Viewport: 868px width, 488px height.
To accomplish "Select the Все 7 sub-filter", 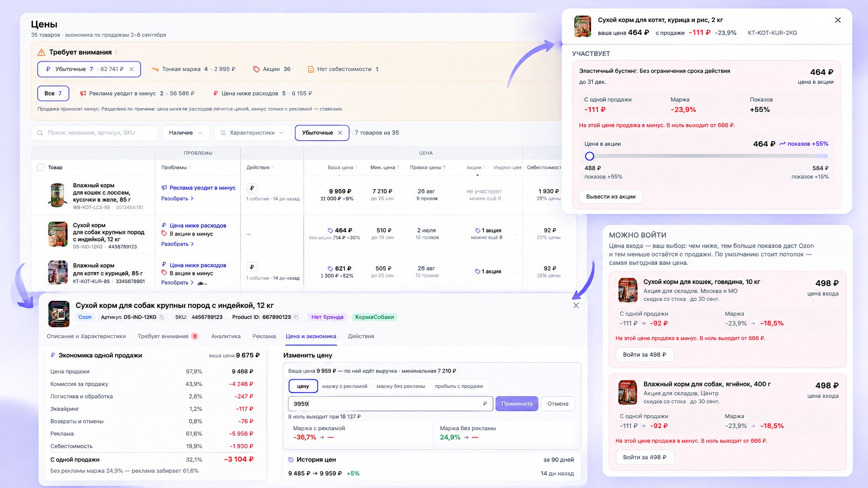I will [x=53, y=93].
